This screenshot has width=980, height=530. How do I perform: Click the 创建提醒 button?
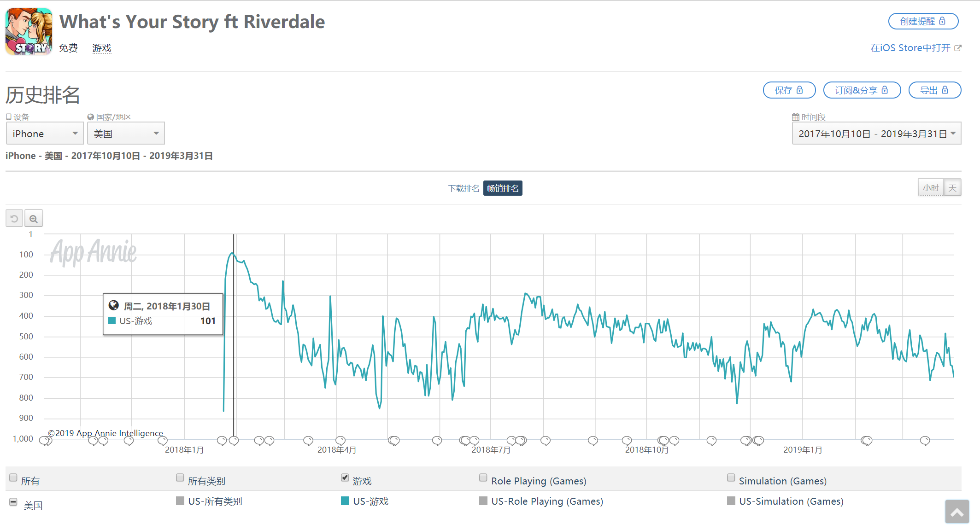923,21
